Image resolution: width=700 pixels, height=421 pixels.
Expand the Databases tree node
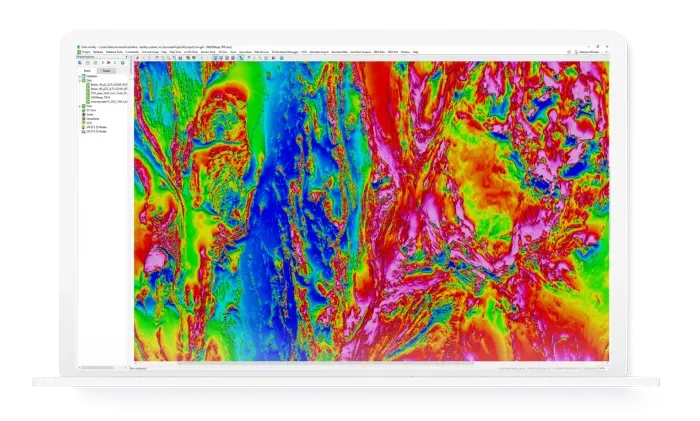tap(81, 78)
